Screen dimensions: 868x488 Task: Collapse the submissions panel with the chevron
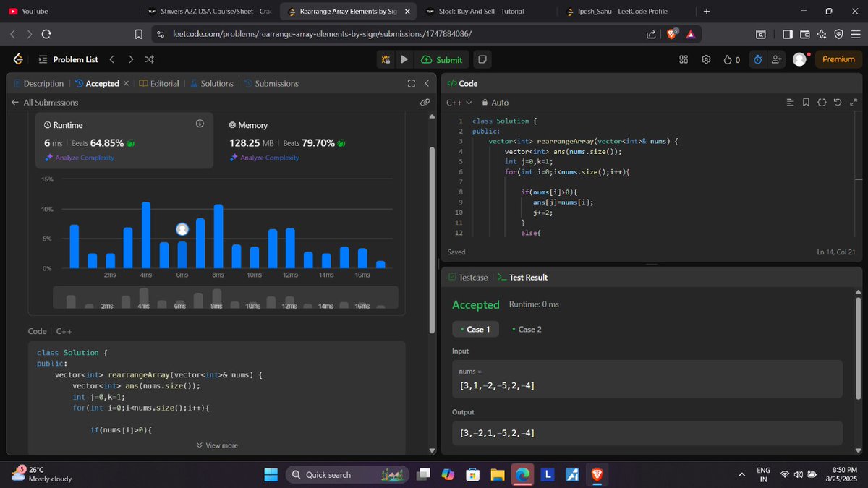[426, 83]
